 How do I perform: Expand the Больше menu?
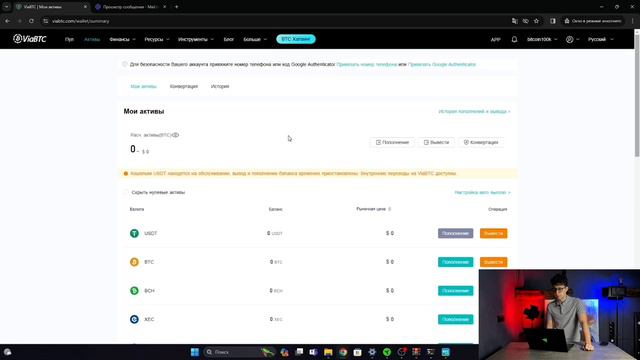255,40
